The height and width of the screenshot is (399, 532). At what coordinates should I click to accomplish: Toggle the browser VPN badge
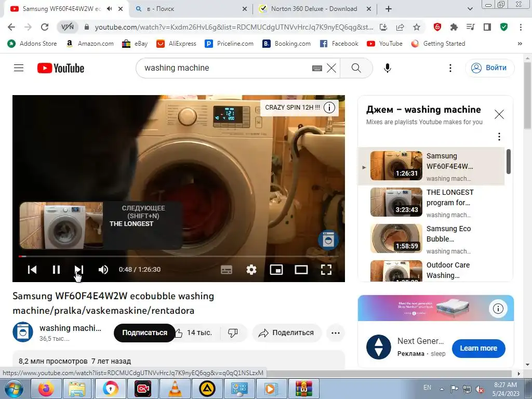coord(67,27)
